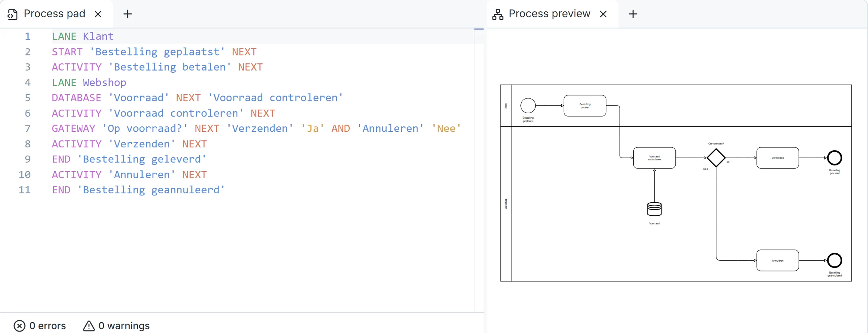The height and width of the screenshot is (333, 868).
Task: Select the 'Annuleren' activity box in the diagram
Action: [x=778, y=260]
